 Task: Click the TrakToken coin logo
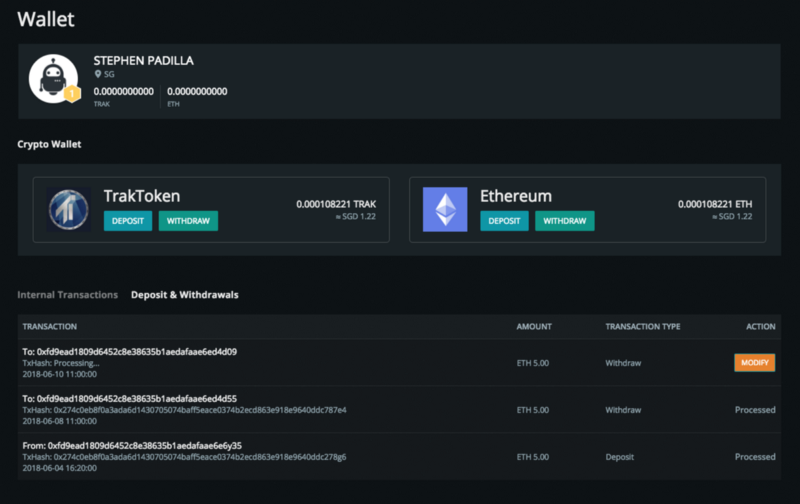click(68, 209)
